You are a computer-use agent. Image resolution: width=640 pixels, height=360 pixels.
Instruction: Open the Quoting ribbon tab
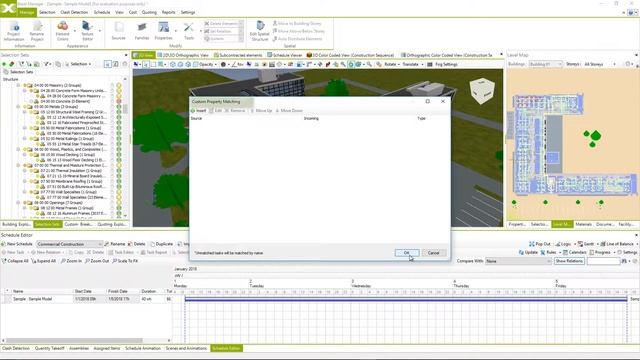(x=149, y=12)
